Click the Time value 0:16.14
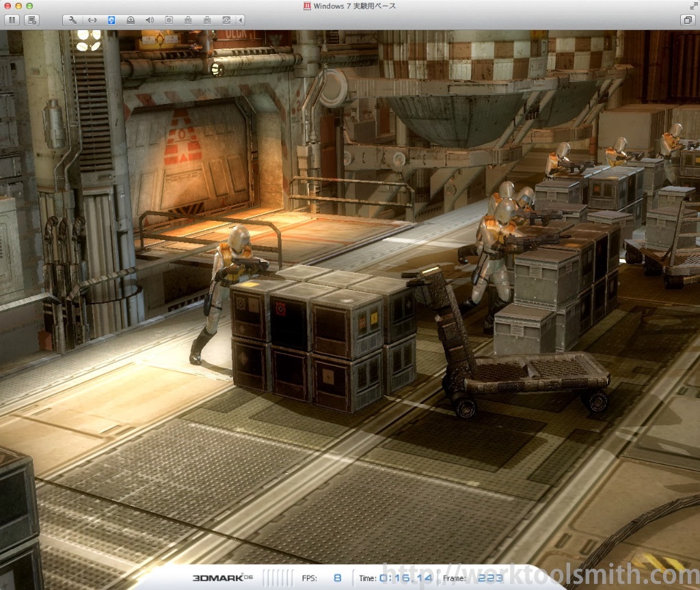Screen dimensions: 700x590 point(406,578)
